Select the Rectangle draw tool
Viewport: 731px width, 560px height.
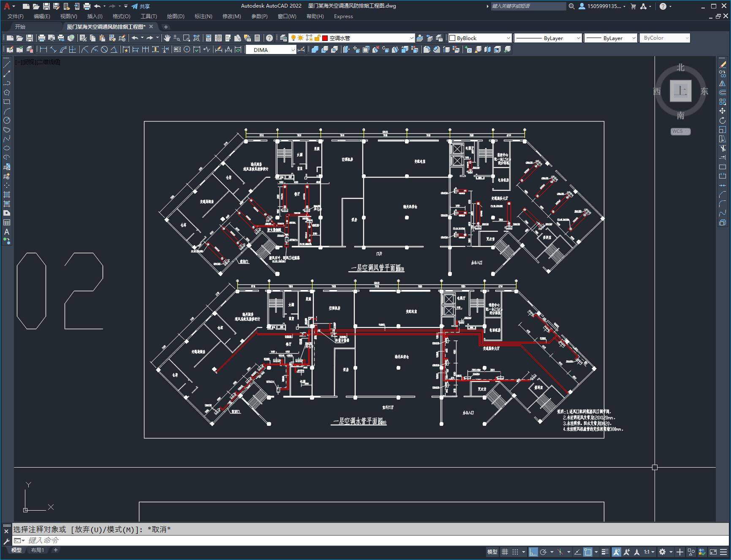coord(7,102)
